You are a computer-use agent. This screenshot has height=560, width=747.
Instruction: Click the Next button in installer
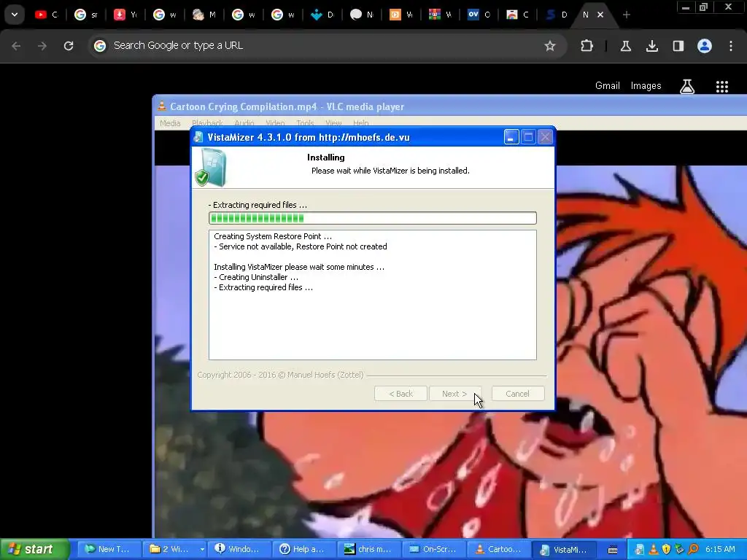coord(455,394)
